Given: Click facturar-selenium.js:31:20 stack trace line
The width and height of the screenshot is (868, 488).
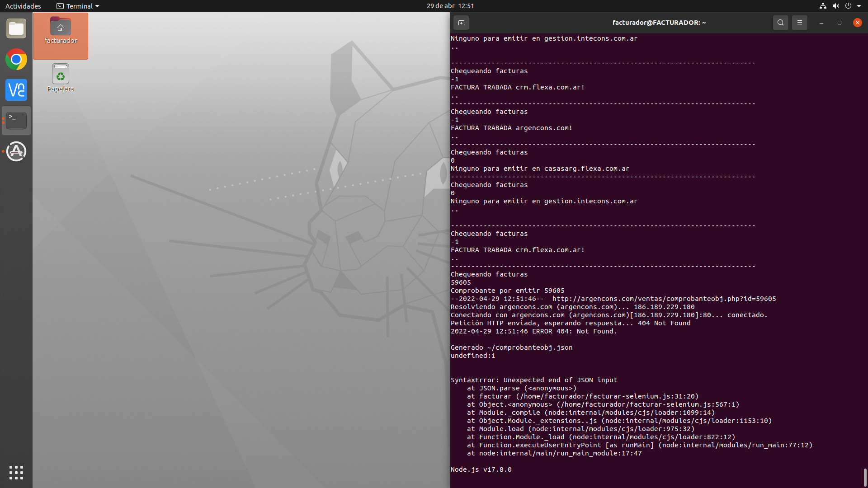Looking at the screenshot, I should (583, 396).
